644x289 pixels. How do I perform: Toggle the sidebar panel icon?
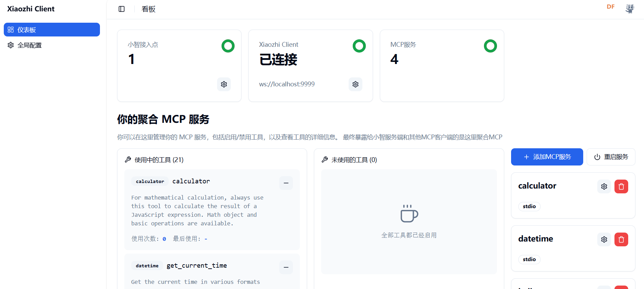coord(122,9)
